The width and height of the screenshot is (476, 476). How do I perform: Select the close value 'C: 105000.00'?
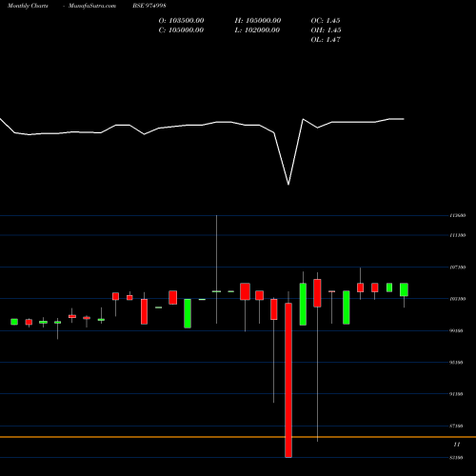pyautogui.click(x=181, y=30)
